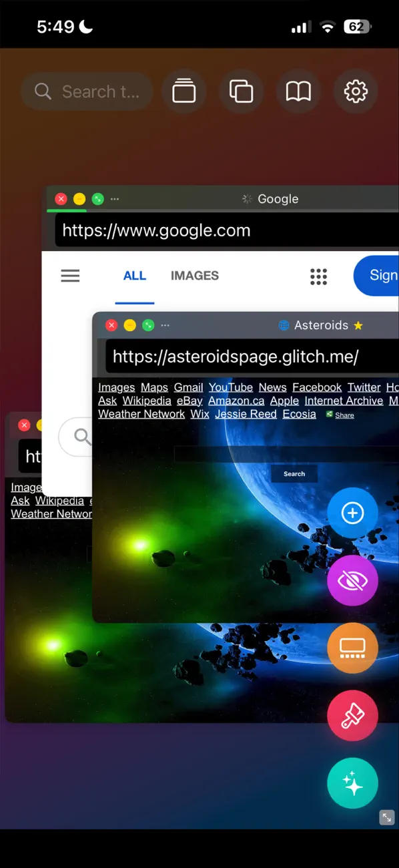Open the settings gear icon

click(356, 91)
